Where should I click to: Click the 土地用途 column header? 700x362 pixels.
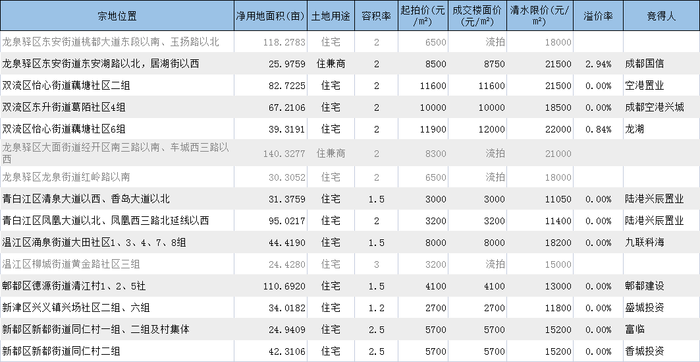point(331,16)
